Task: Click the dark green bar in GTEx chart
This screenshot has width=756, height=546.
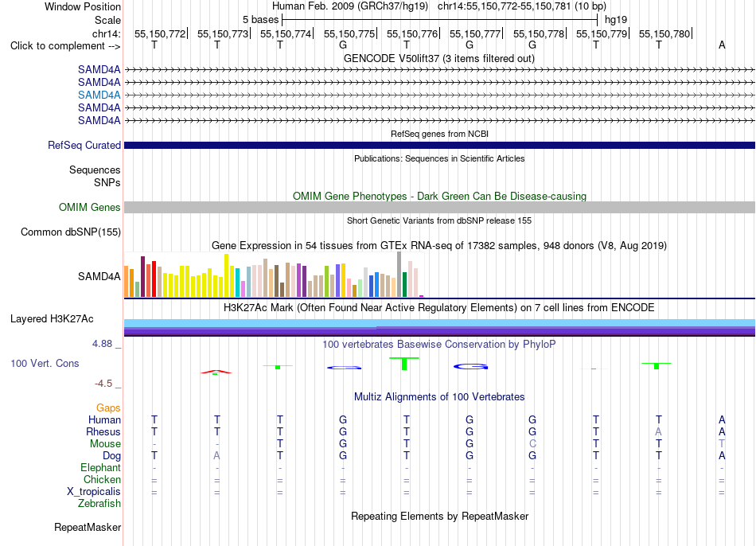Action: tap(404, 285)
